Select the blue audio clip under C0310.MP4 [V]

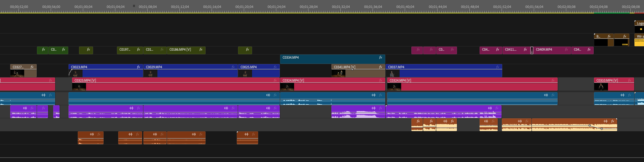pos(614,99)
